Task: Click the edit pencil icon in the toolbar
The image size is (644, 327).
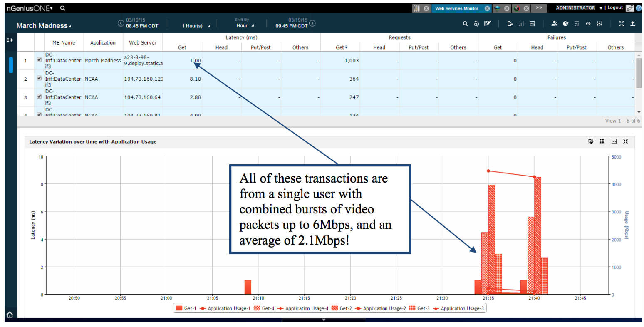Action: pyautogui.click(x=488, y=24)
